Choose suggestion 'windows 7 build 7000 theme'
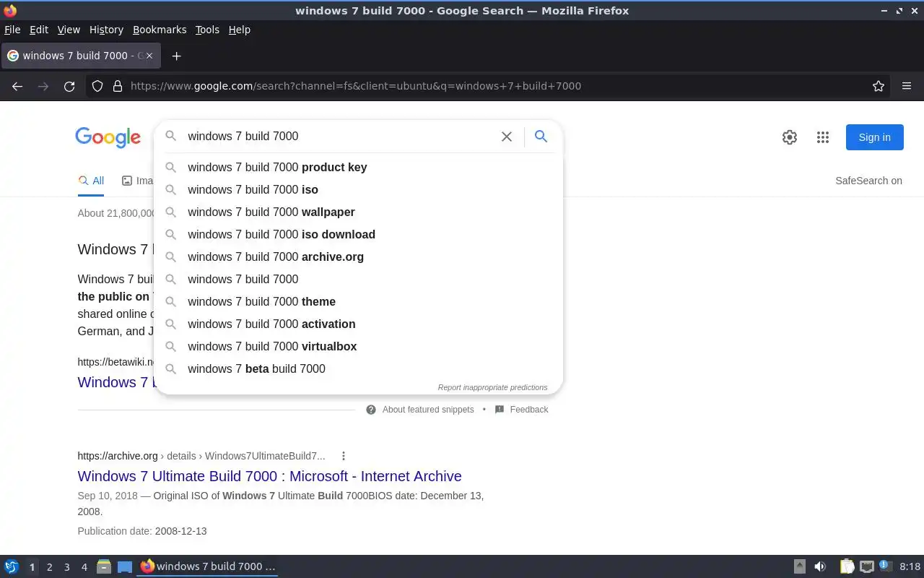This screenshot has height=578, width=924. click(358, 301)
